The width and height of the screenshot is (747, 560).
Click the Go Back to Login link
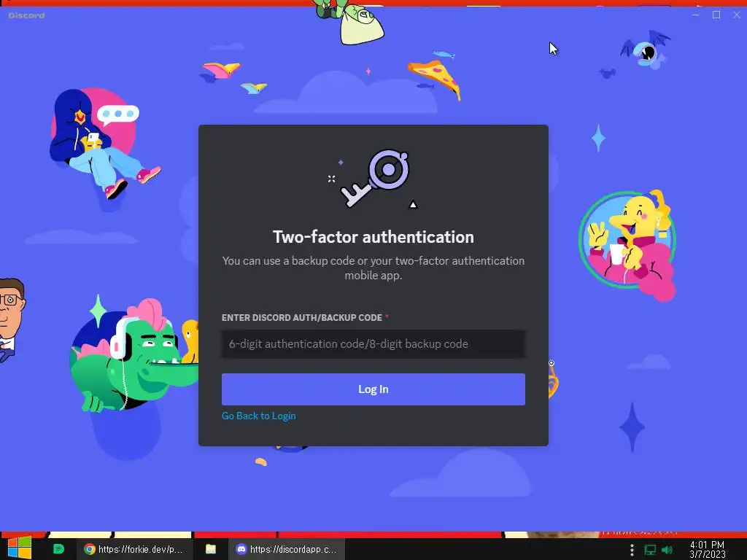[x=259, y=416]
